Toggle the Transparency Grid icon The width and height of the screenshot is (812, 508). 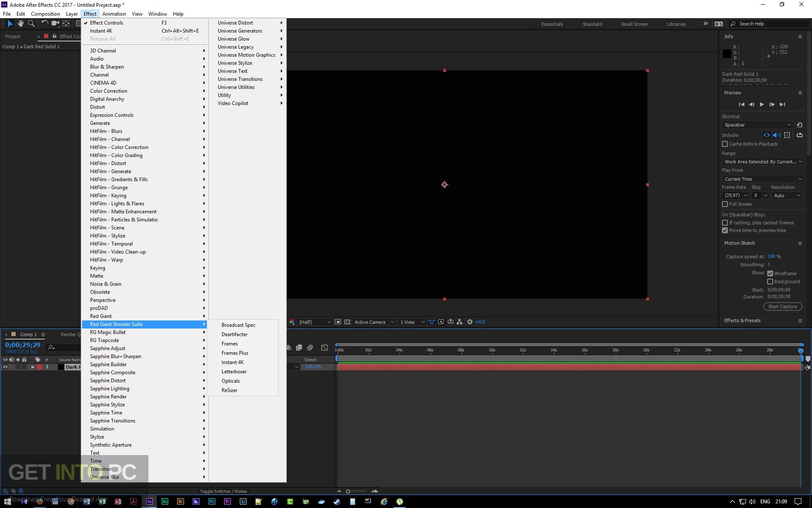click(347, 322)
